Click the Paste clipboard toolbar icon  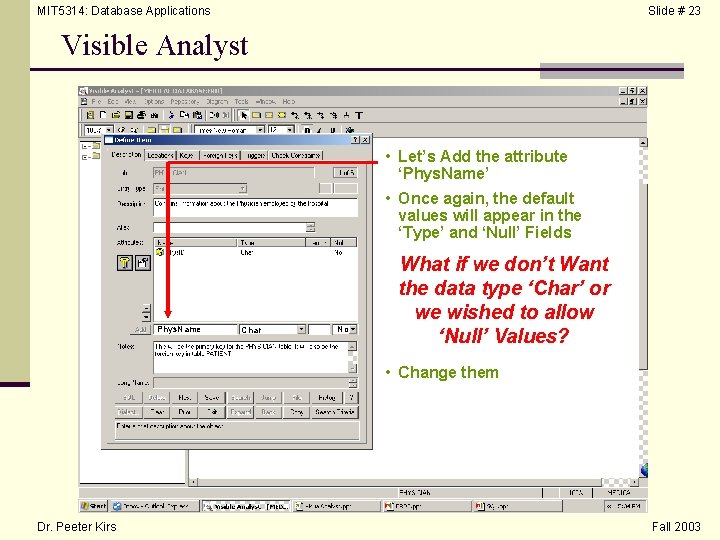click(x=197, y=115)
